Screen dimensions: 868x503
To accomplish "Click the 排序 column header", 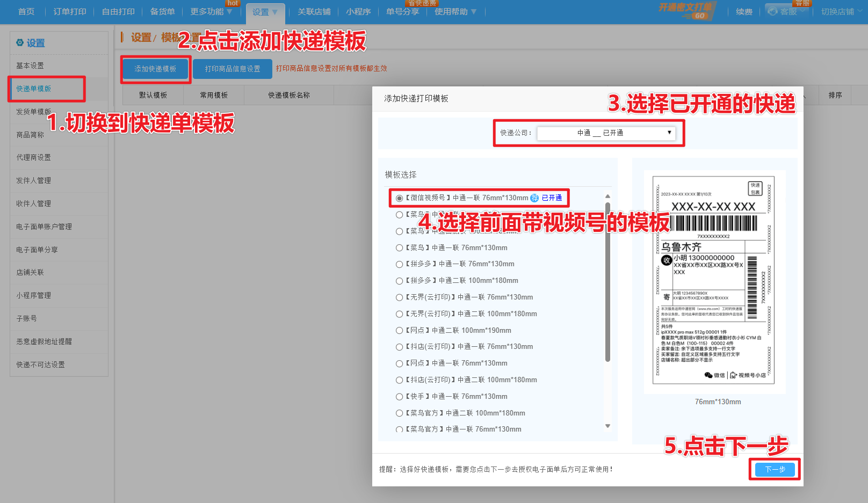I will click(x=835, y=95).
